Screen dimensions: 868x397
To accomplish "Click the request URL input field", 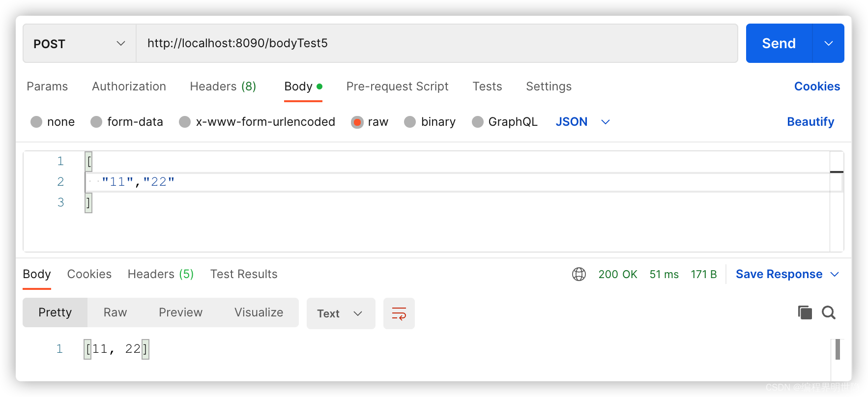I will tap(436, 44).
